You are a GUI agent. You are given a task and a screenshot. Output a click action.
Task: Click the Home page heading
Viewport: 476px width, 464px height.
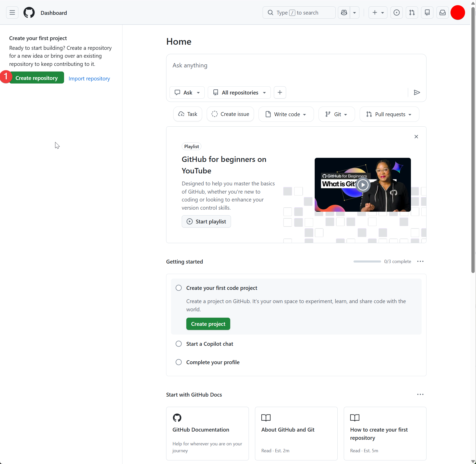pos(179,42)
